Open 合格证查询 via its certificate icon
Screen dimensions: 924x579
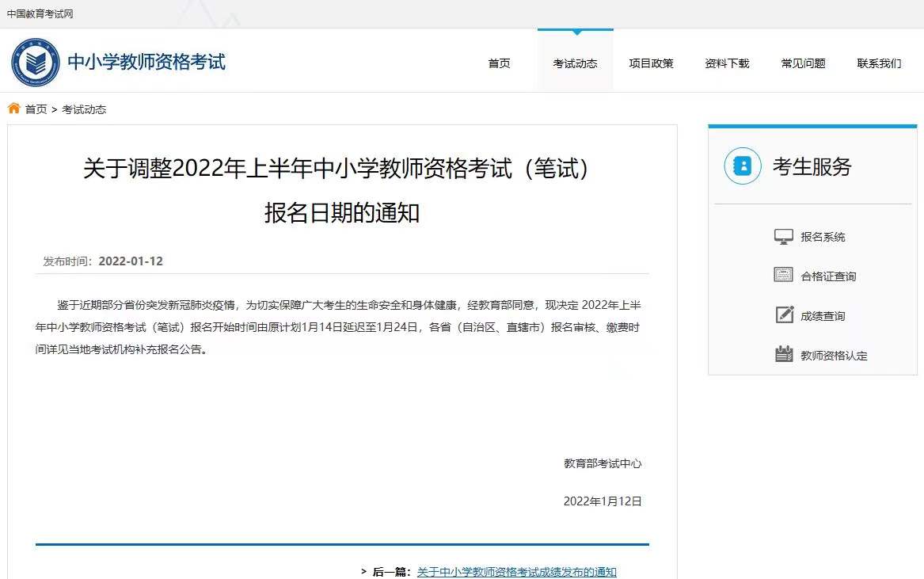click(x=783, y=275)
